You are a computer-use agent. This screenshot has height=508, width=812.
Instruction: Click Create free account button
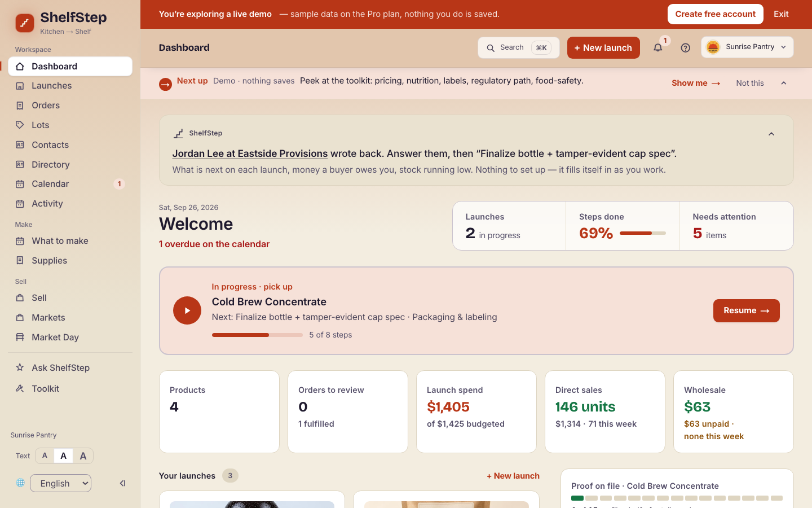pos(715,14)
